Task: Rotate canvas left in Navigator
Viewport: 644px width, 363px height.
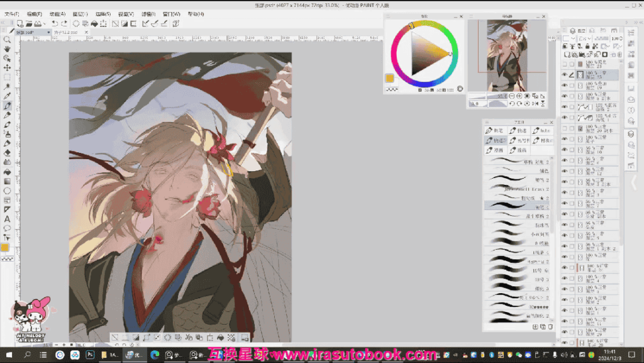Action: point(512,103)
